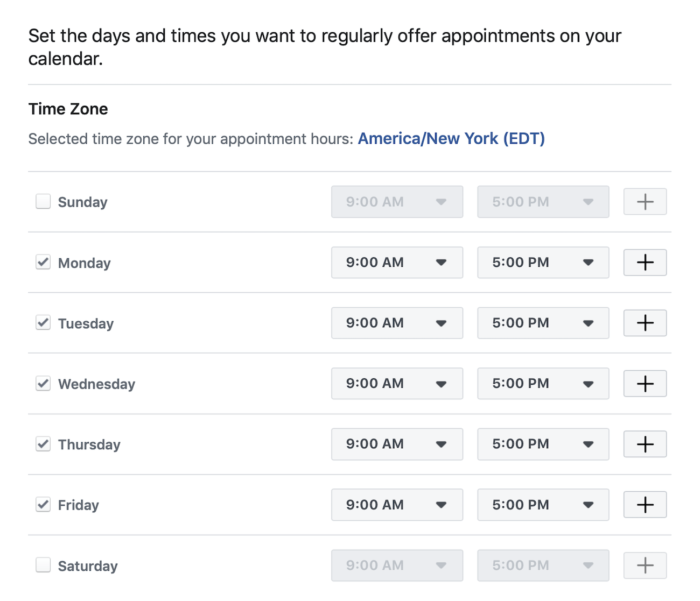Open Thursday's start time 9:00 AM dropdown

coord(397,444)
